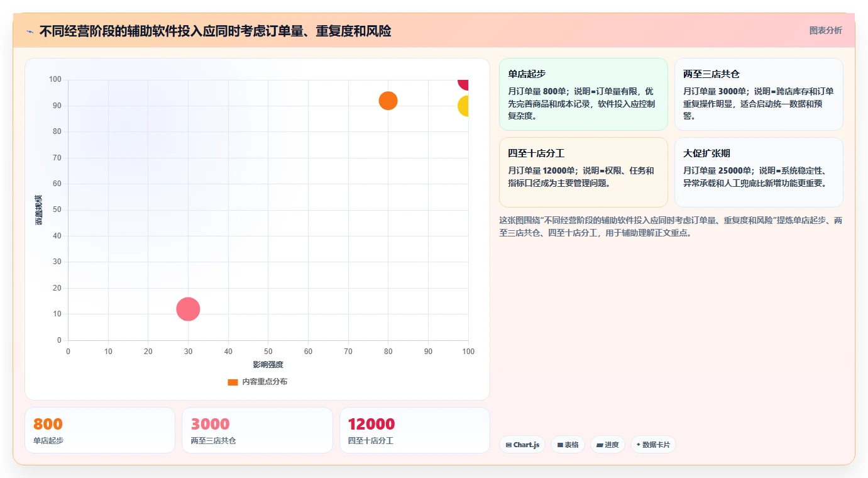Select the pink bubble at x=30

188,309
